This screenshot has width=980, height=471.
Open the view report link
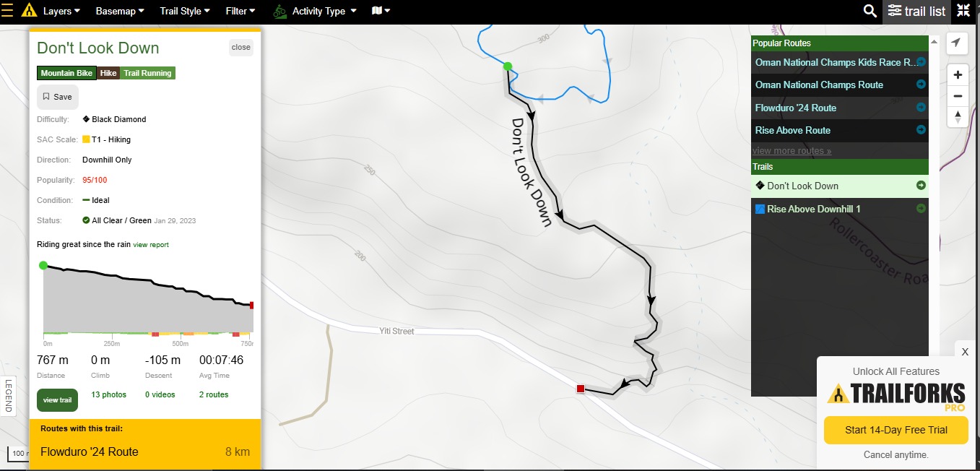click(x=151, y=245)
